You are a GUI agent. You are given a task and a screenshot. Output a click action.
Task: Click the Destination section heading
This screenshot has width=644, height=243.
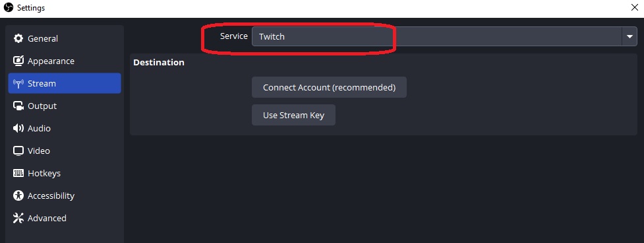[x=159, y=63]
